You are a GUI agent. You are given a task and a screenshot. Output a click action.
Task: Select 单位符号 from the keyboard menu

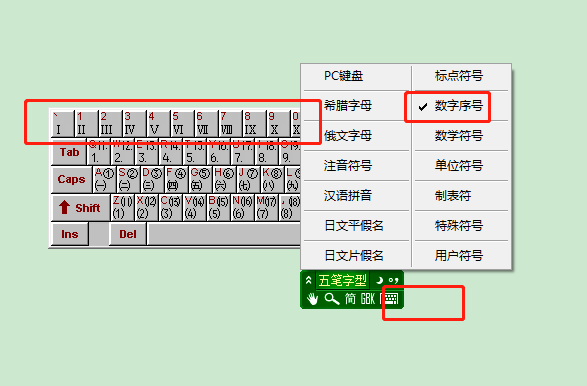tap(461, 165)
